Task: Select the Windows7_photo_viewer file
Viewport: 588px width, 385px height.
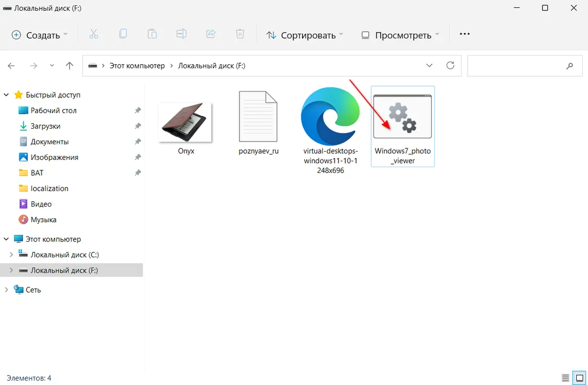Action: pyautogui.click(x=403, y=127)
